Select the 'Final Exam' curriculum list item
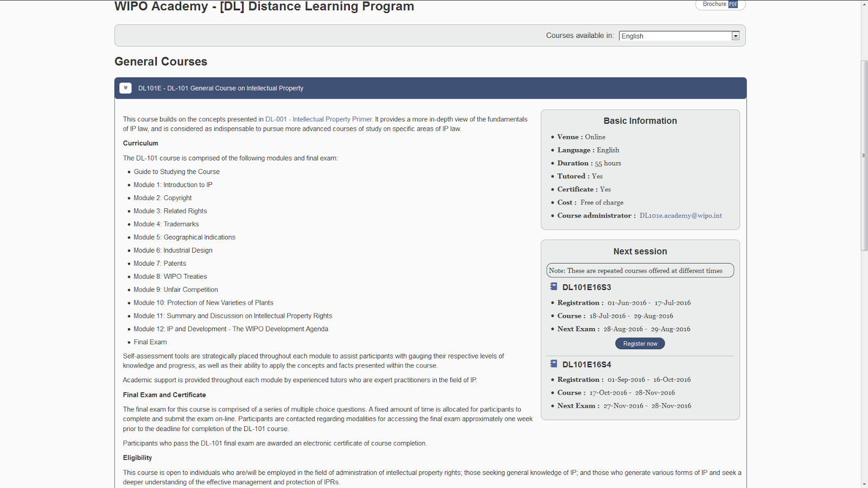The height and width of the screenshot is (488, 868). (x=150, y=342)
